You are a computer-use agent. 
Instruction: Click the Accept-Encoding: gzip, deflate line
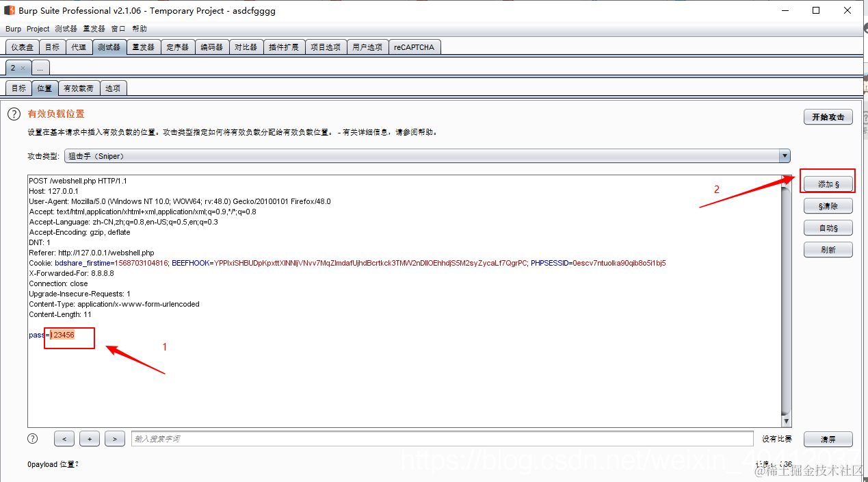[79, 232]
